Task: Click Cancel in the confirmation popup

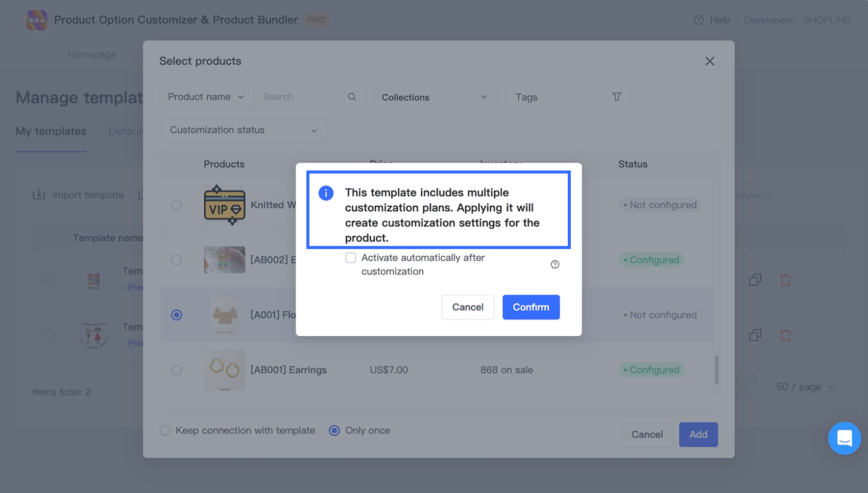Action: [x=468, y=307]
